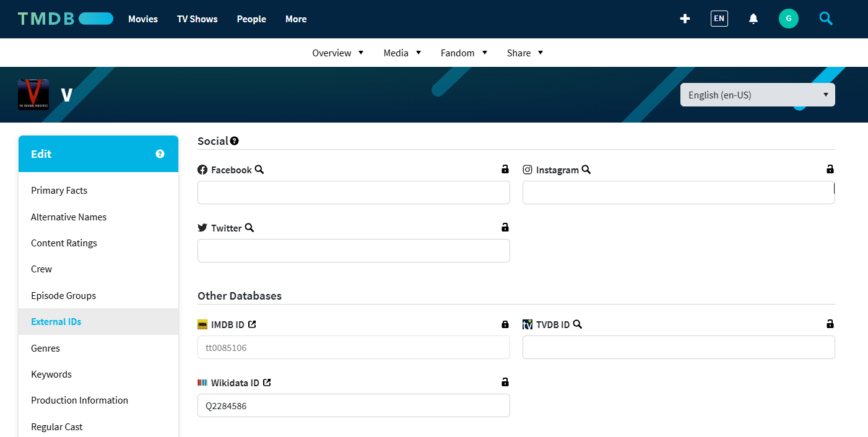
Task: Click the plus icon in the header
Action: coord(685,19)
